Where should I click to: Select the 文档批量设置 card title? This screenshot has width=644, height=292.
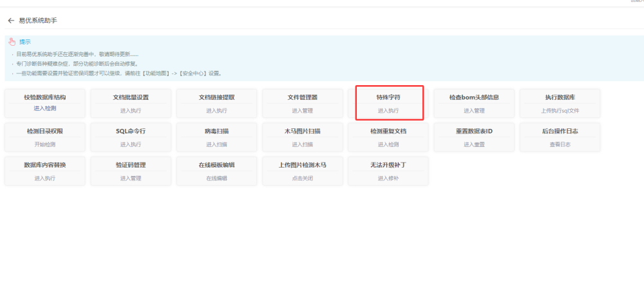pyautogui.click(x=131, y=97)
